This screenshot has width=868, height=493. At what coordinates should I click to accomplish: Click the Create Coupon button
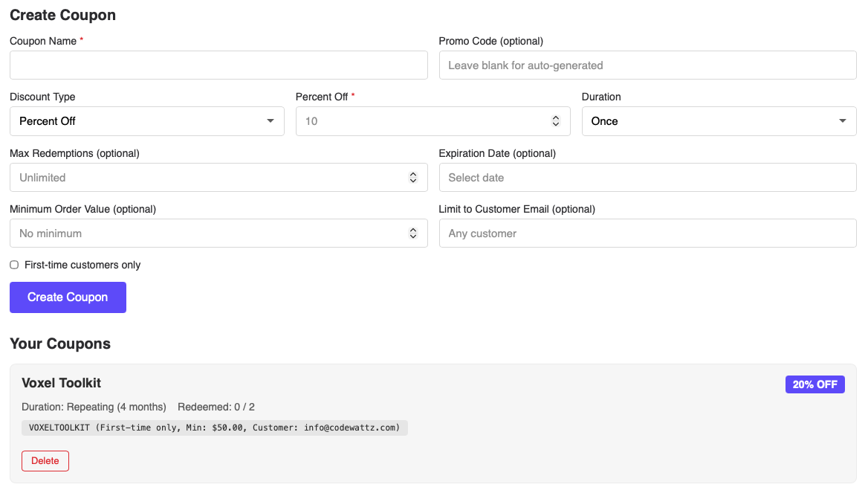click(x=68, y=297)
